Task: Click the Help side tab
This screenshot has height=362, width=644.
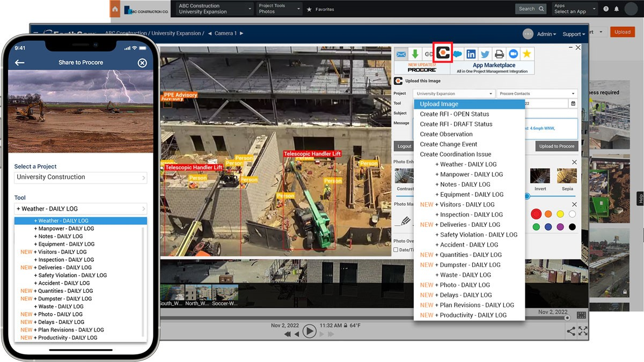Action: [640, 198]
